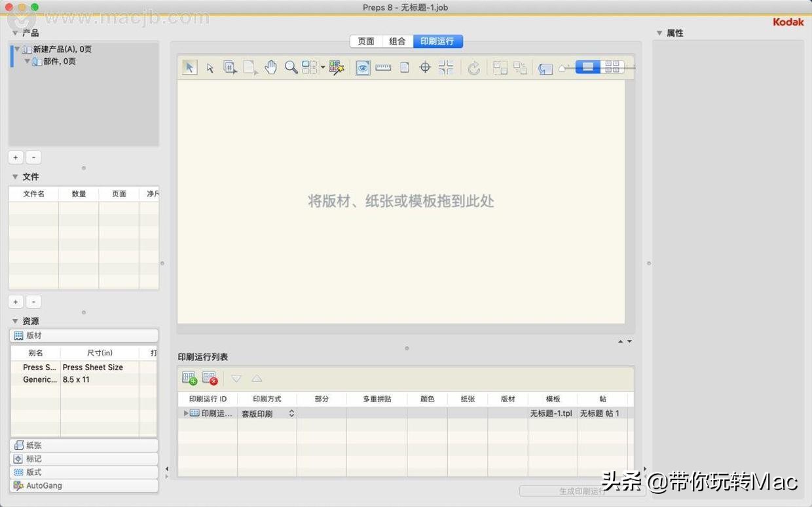Click the measure ruler tool icon
Viewport: 812px width, 507px height.
click(383, 67)
